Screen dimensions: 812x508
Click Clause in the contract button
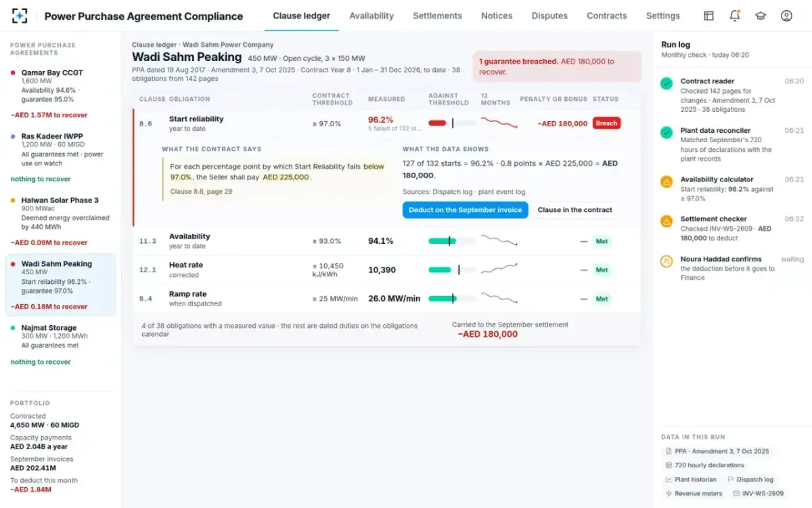coord(575,210)
